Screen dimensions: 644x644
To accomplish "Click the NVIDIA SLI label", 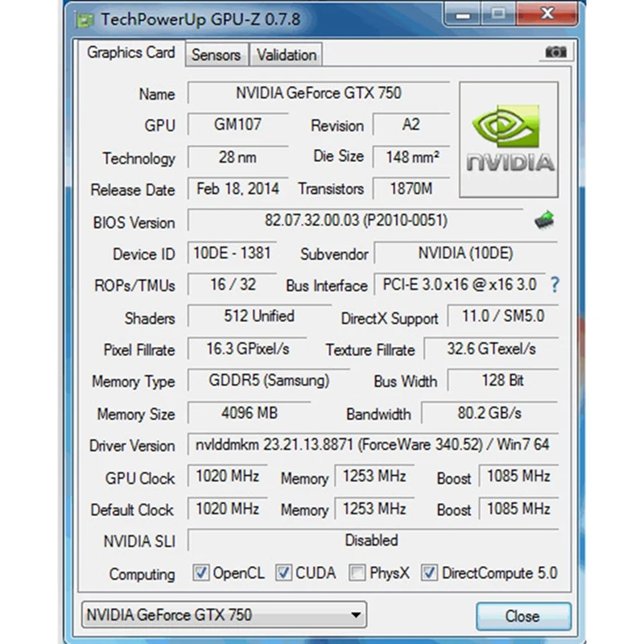I will coord(139,541).
